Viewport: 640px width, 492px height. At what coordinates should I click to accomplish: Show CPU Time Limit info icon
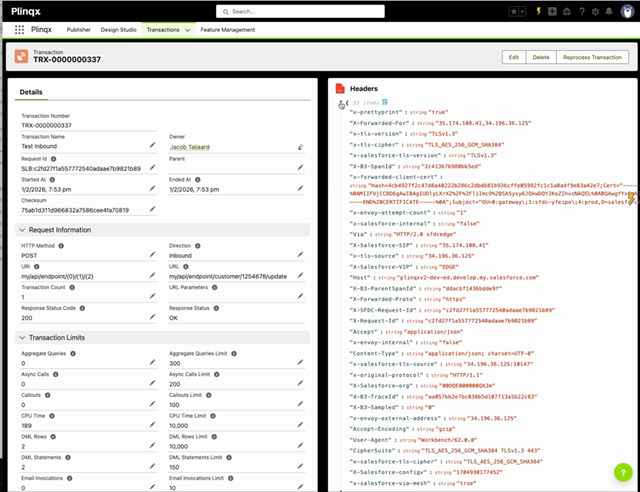[213, 416]
